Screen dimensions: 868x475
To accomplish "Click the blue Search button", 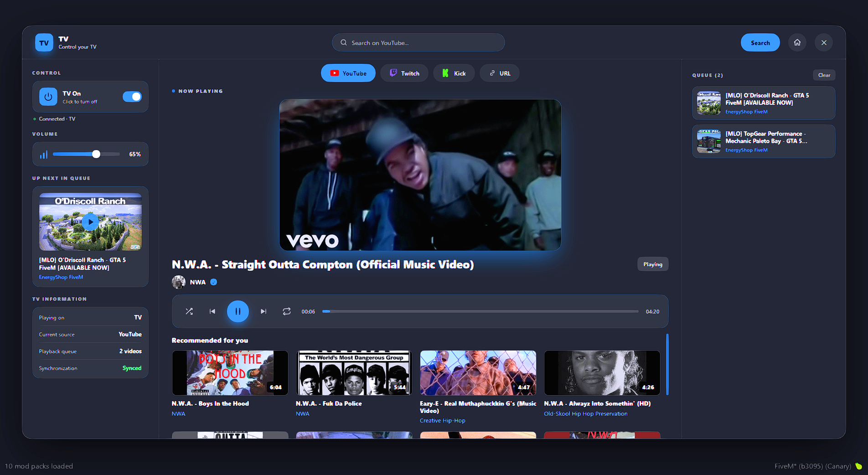I will coord(760,42).
